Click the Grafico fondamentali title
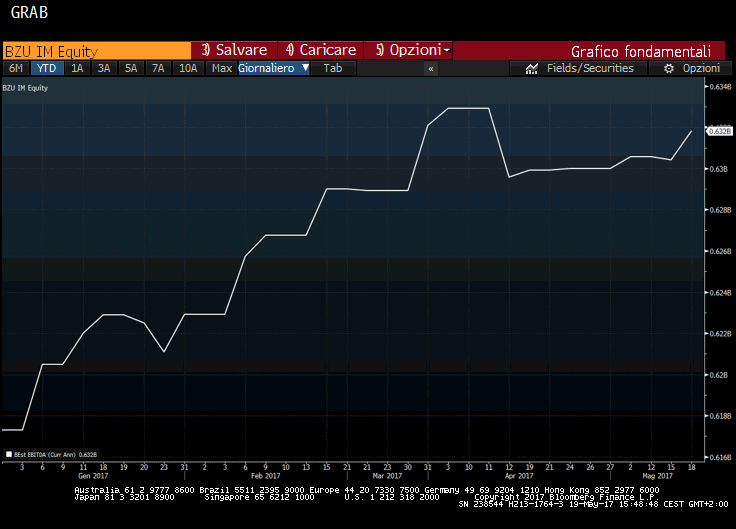The width and height of the screenshot is (736, 529). click(640, 50)
